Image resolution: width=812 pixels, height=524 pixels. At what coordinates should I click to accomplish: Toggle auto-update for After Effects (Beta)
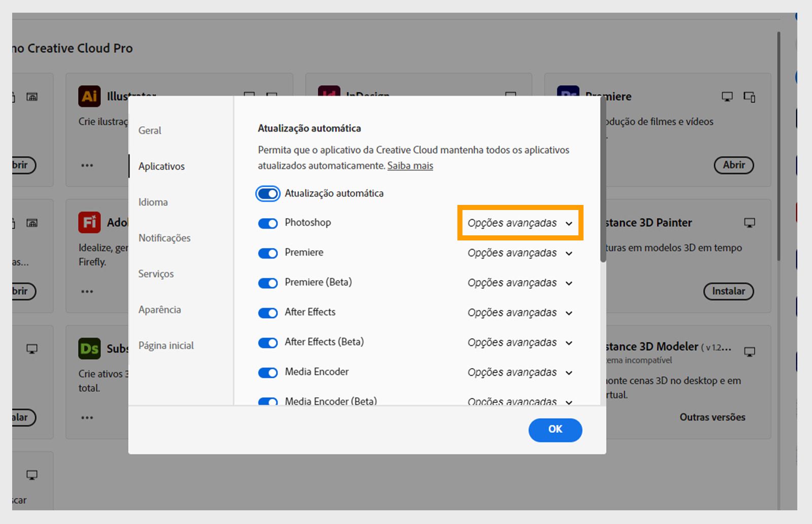pyautogui.click(x=268, y=343)
